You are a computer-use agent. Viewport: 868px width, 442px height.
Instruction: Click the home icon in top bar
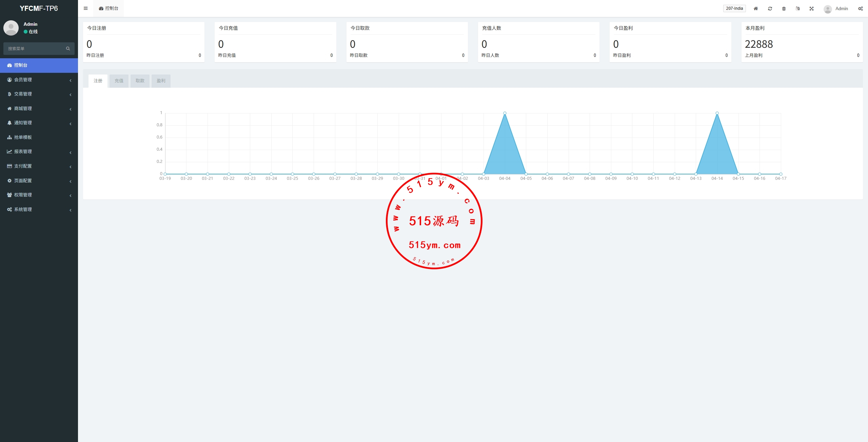coord(755,9)
